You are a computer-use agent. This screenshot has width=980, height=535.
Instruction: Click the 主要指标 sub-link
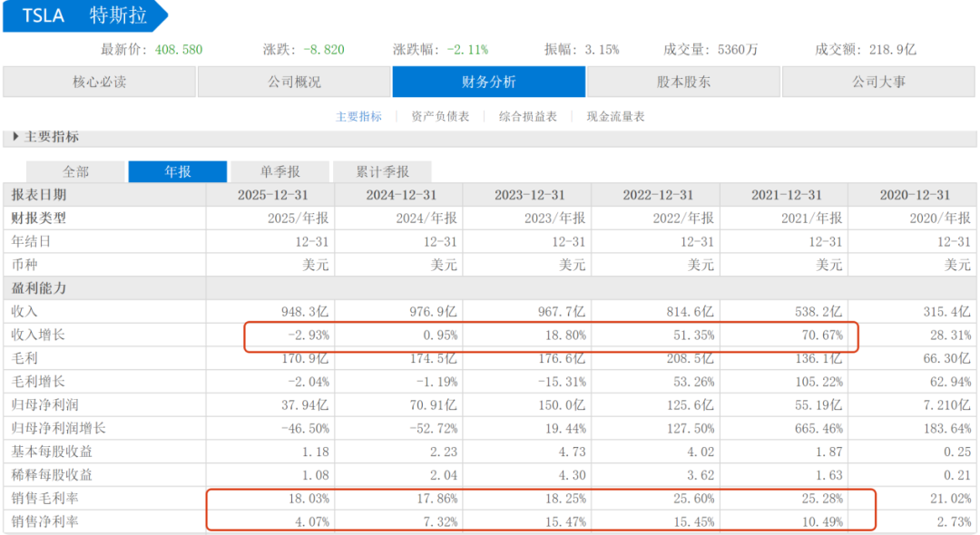tap(358, 116)
